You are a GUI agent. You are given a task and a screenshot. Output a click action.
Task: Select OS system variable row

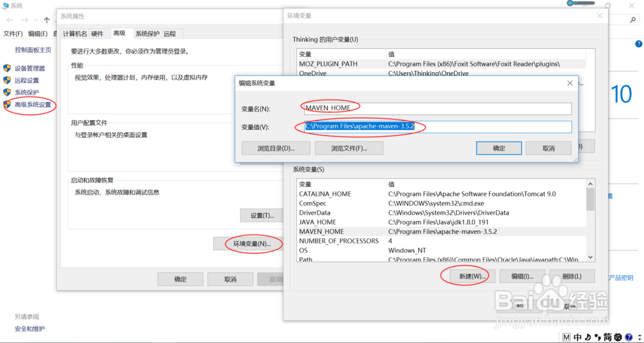click(442, 250)
